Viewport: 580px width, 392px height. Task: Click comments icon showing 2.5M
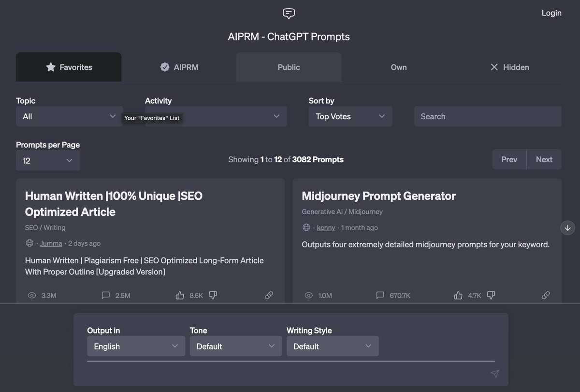[106, 295]
